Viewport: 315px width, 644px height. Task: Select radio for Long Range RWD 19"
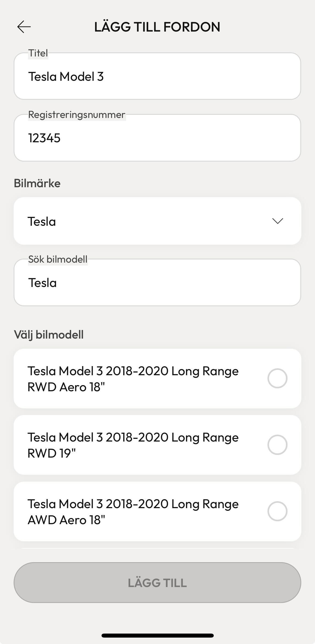click(x=277, y=445)
